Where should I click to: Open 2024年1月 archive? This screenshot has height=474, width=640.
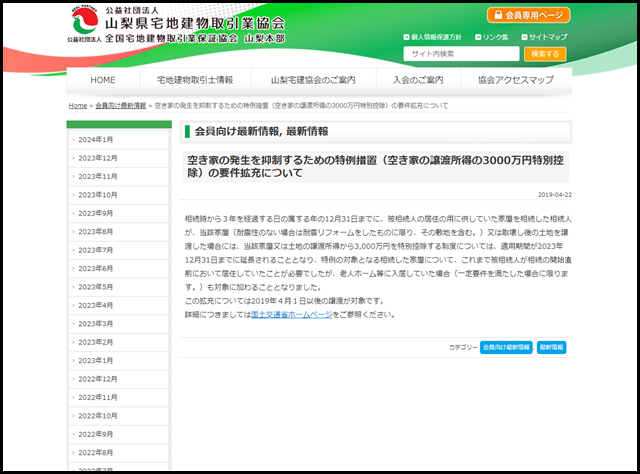[x=118, y=140]
